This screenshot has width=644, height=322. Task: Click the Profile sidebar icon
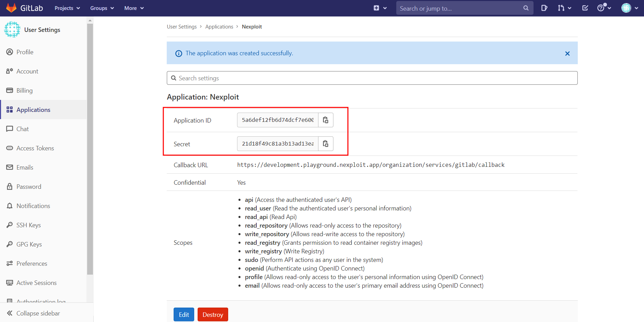[10, 52]
